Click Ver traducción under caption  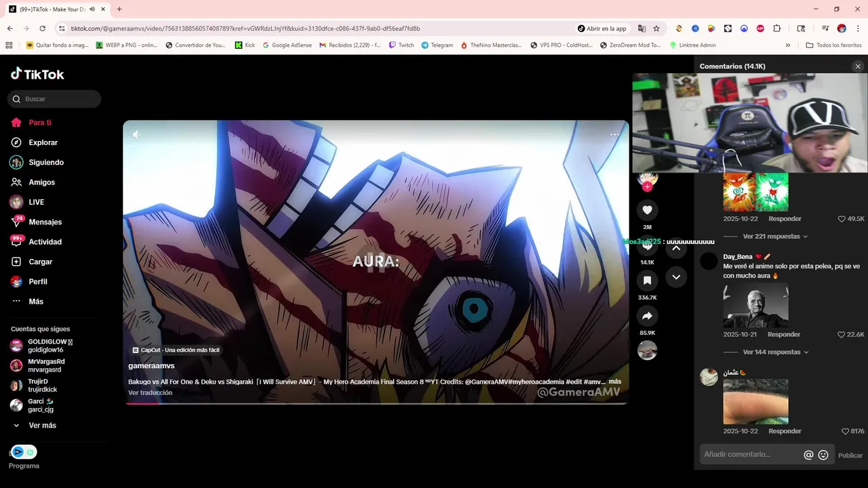click(x=150, y=392)
